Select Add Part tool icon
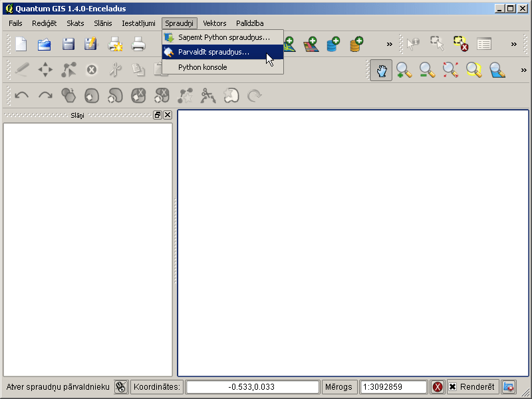The width and height of the screenshot is (532, 399). point(115,96)
